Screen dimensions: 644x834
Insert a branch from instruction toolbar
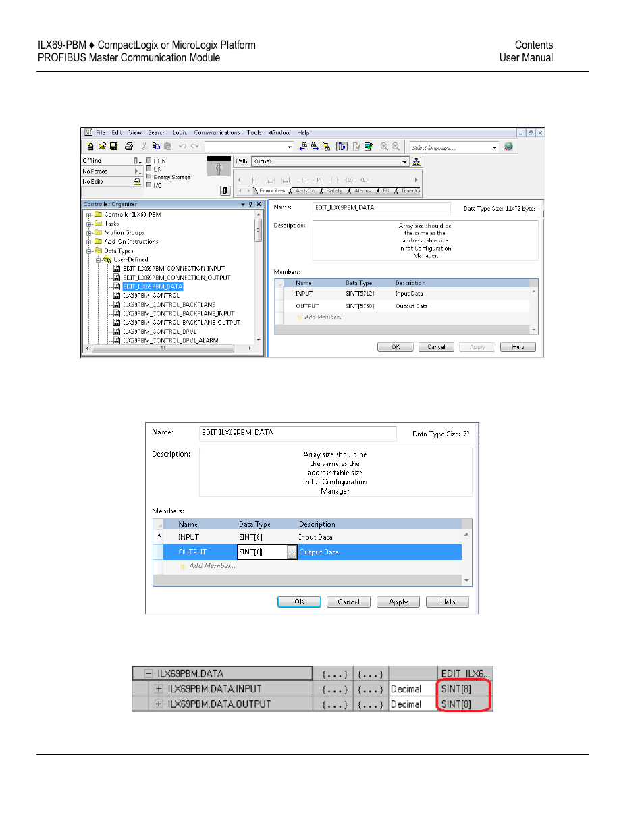pos(270,180)
